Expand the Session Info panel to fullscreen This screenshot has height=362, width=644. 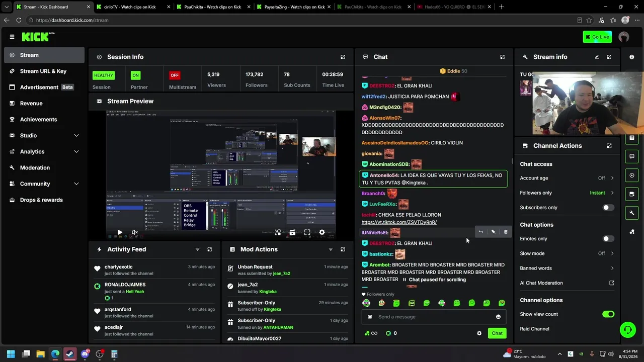click(x=343, y=57)
